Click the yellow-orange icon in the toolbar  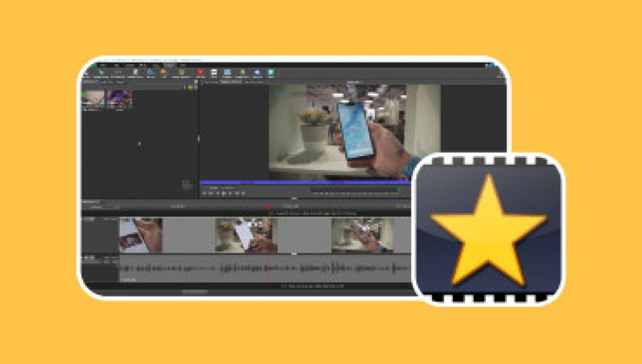[x=163, y=72]
